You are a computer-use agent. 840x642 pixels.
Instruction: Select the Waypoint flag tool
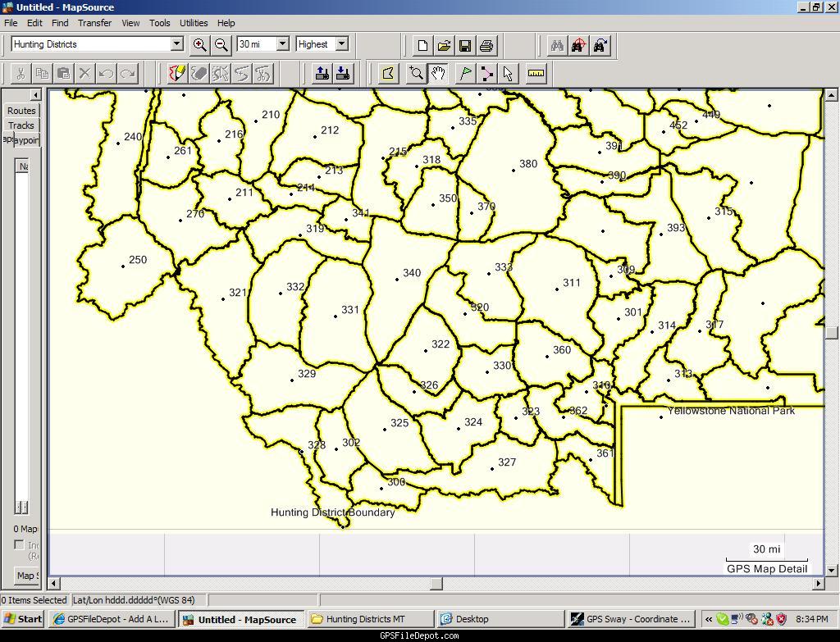pos(465,74)
